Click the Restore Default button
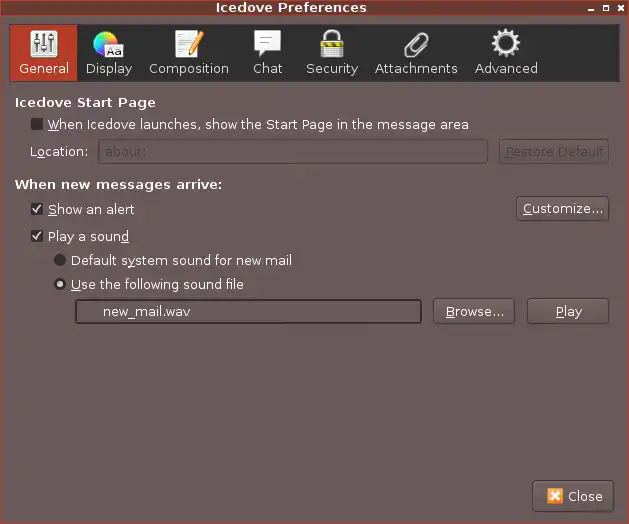The image size is (629, 524). [x=554, y=151]
